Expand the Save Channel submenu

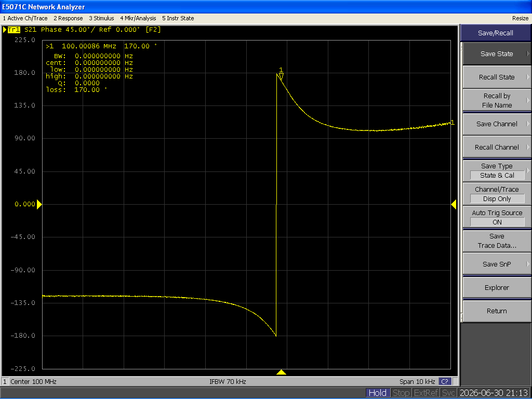[497, 124]
